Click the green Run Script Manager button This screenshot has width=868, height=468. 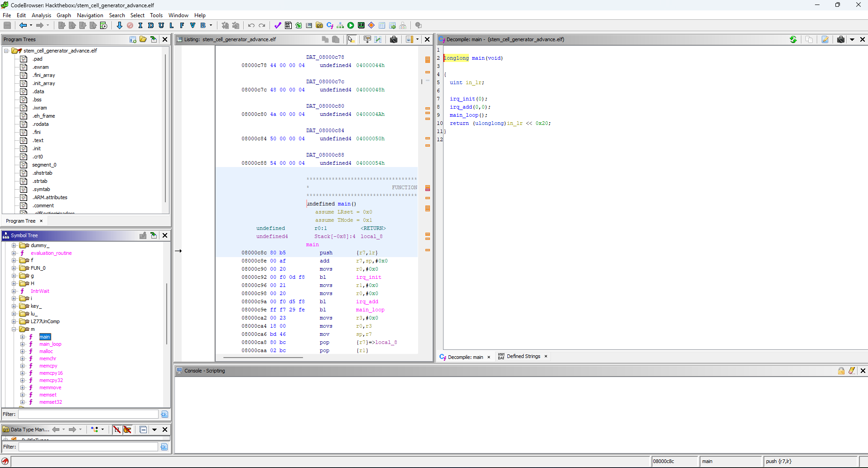click(351, 25)
